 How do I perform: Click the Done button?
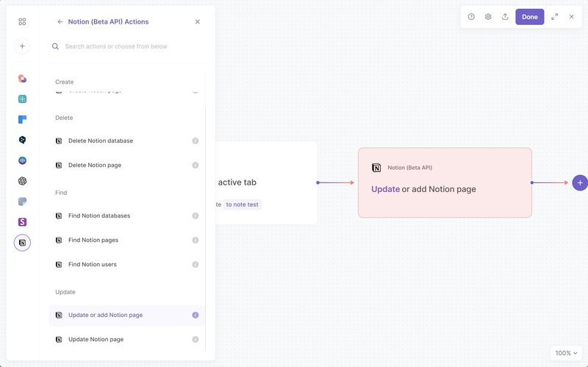(x=529, y=17)
